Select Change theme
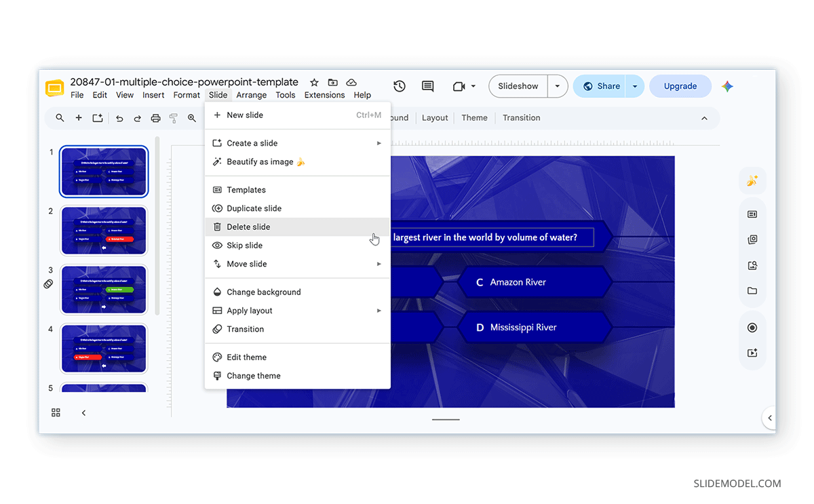 coord(298,376)
